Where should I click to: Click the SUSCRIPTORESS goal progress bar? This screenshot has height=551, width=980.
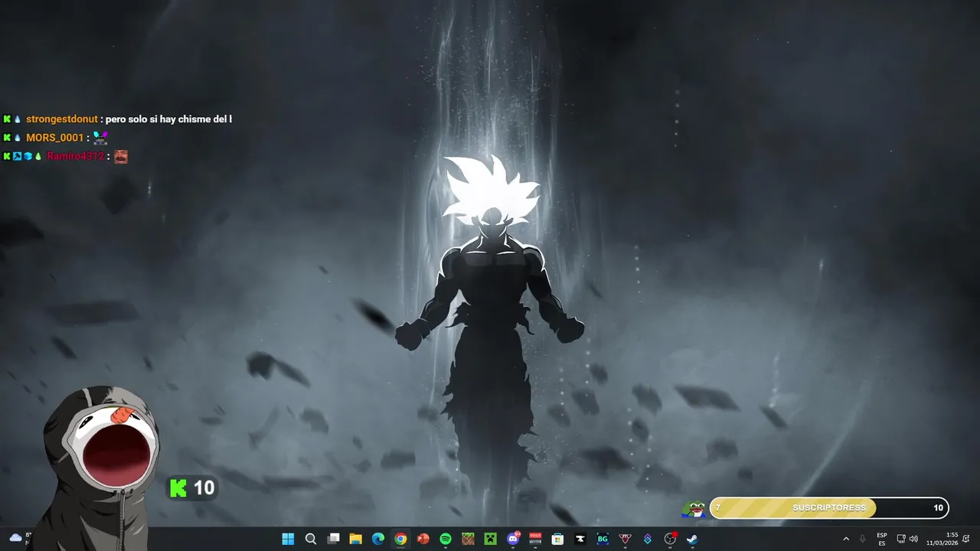[829, 508]
